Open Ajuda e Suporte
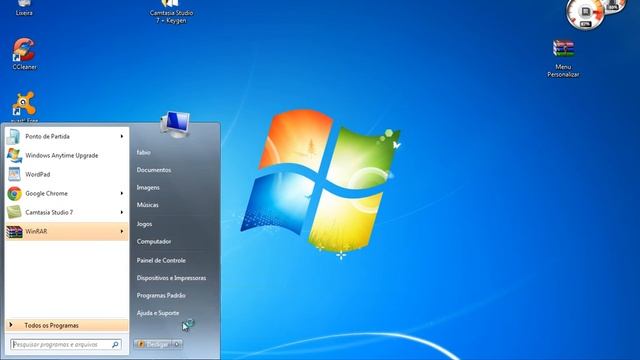640x360 pixels. 158,313
